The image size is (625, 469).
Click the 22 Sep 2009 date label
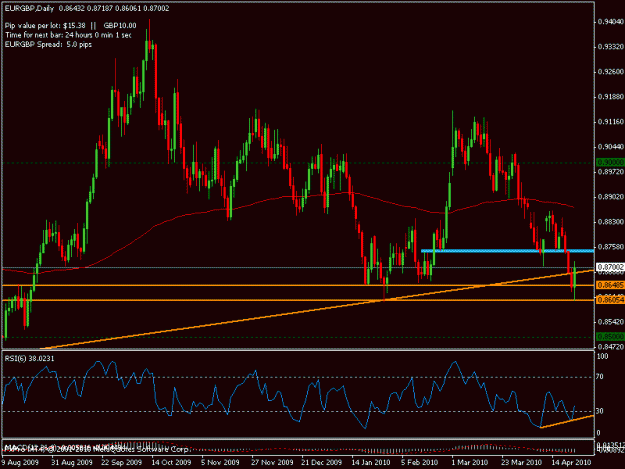pos(121,463)
